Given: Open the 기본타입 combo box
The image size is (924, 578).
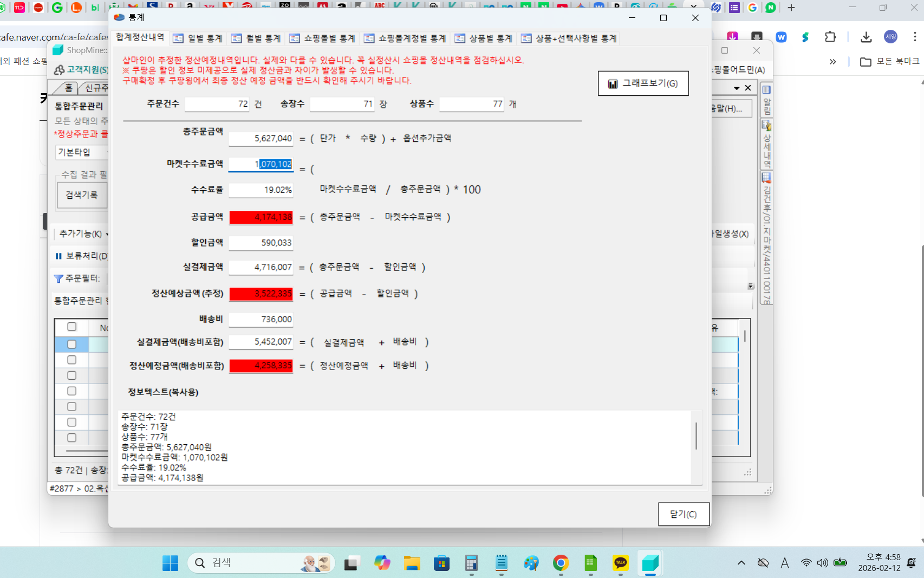Looking at the screenshot, I should coord(81,152).
